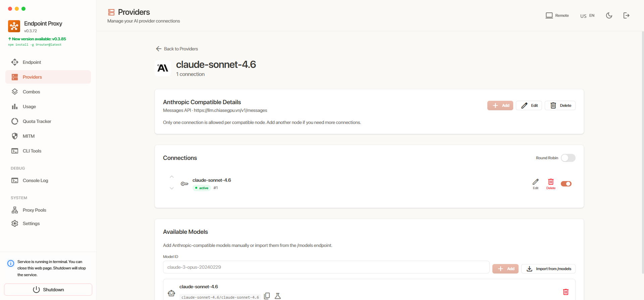The width and height of the screenshot is (644, 300).
Task: Click the version label v0.3.72
Action: coord(31,31)
